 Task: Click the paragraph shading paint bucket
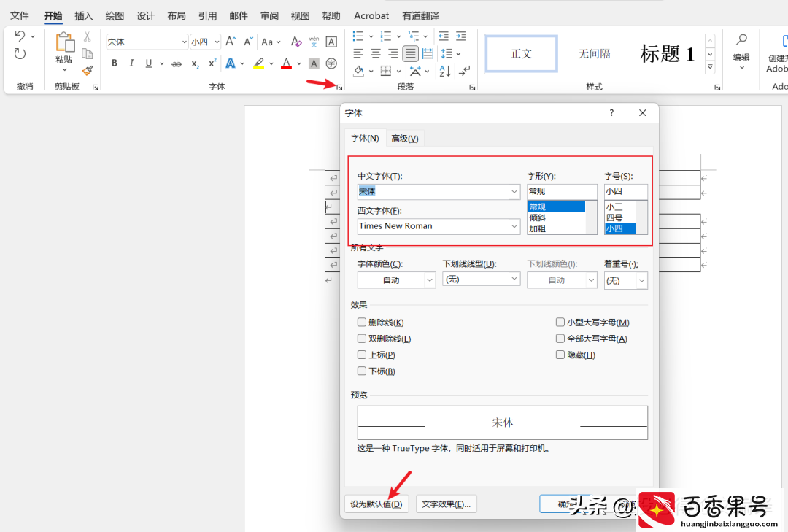[x=358, y=71]
